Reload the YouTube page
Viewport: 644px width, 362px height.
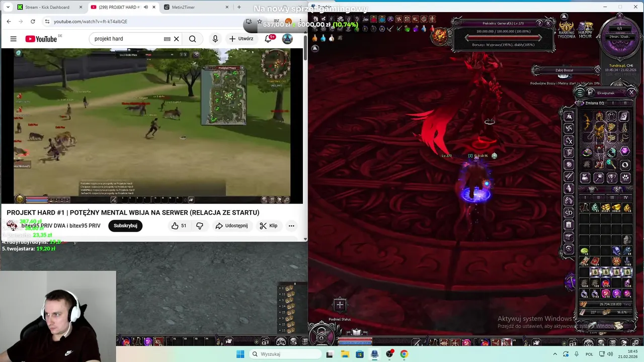click(x=33, y=21)
